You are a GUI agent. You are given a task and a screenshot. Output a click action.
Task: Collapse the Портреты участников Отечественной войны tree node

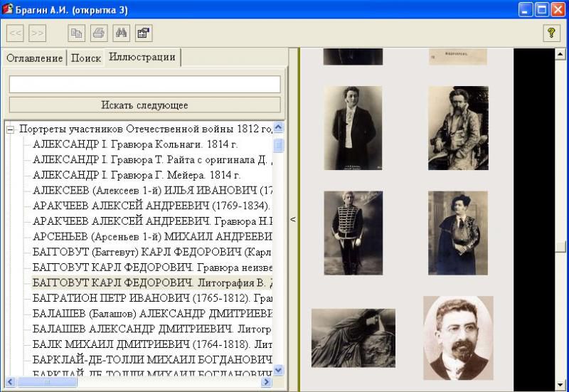(x=11, y=129)
